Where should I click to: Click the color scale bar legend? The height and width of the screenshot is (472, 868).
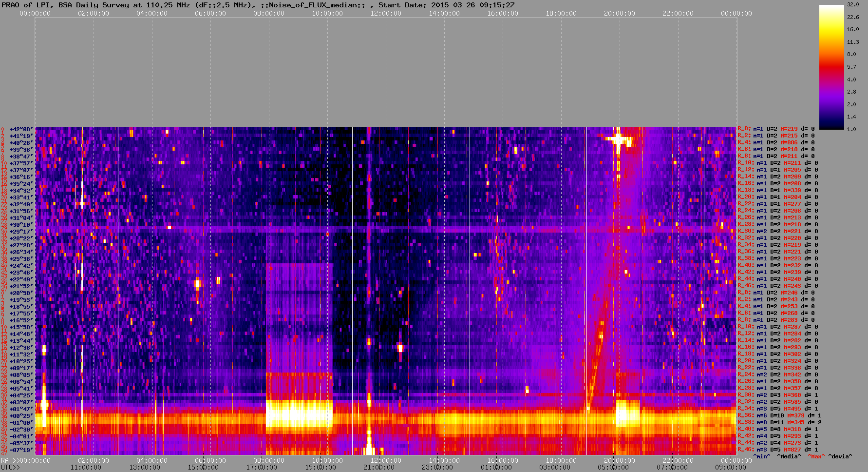831,67
